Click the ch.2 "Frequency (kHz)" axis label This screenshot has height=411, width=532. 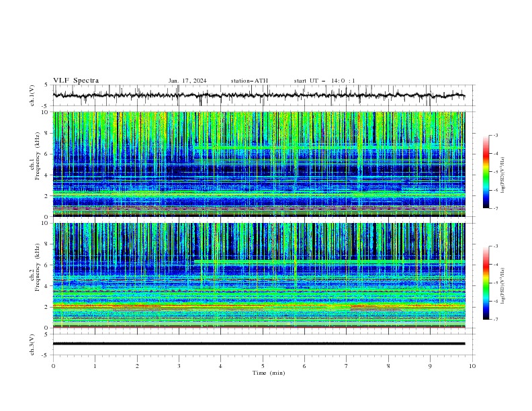[38, 267]
